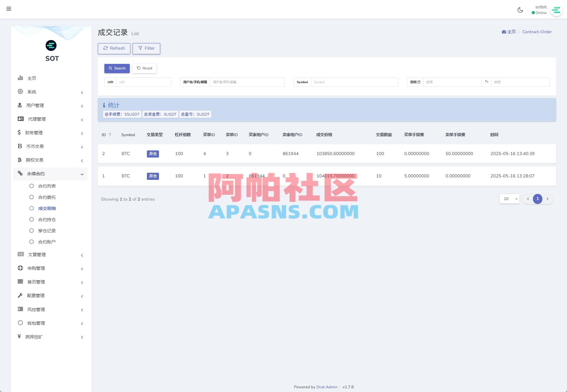
Task: Sort the table by ID arrow
Action: tap(110, 135)
